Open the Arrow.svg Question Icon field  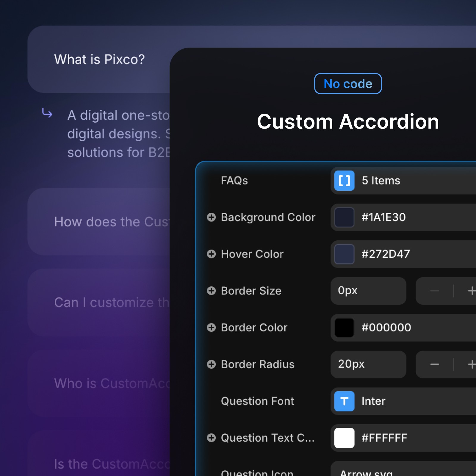tap(403, 469)
